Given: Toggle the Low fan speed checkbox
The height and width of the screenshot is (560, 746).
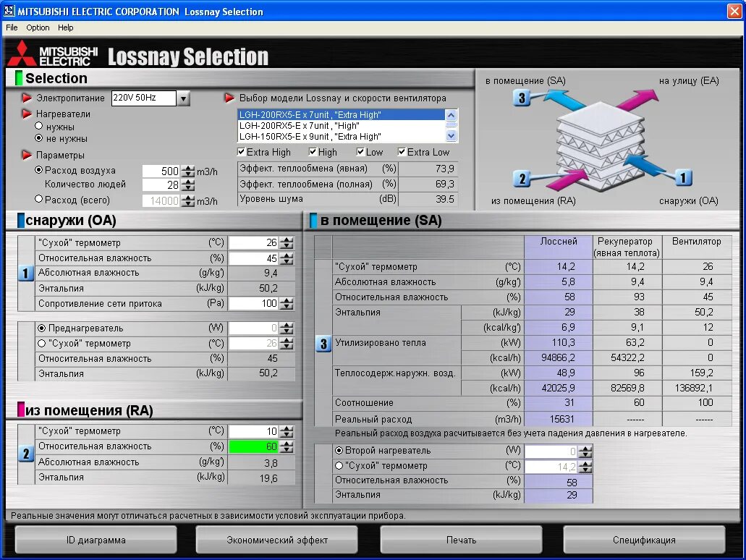Looking at the screenshot, I should (360, 152).
